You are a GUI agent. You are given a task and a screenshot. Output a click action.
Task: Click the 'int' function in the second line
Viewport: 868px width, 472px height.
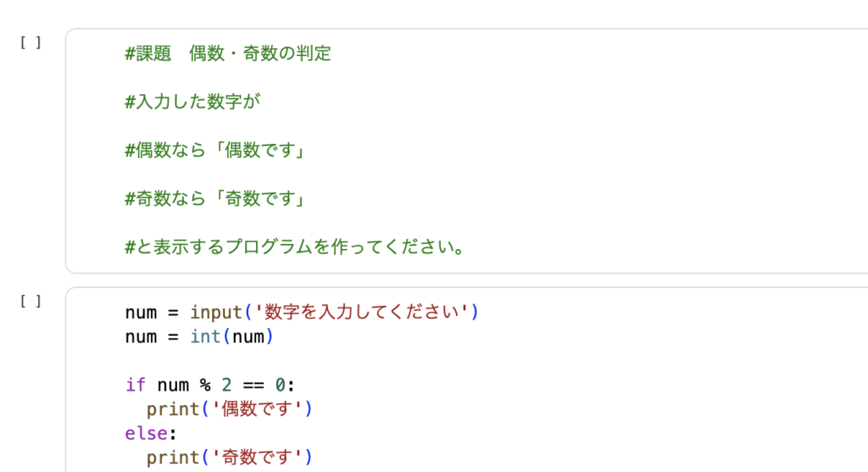click(x=205, y=336)
